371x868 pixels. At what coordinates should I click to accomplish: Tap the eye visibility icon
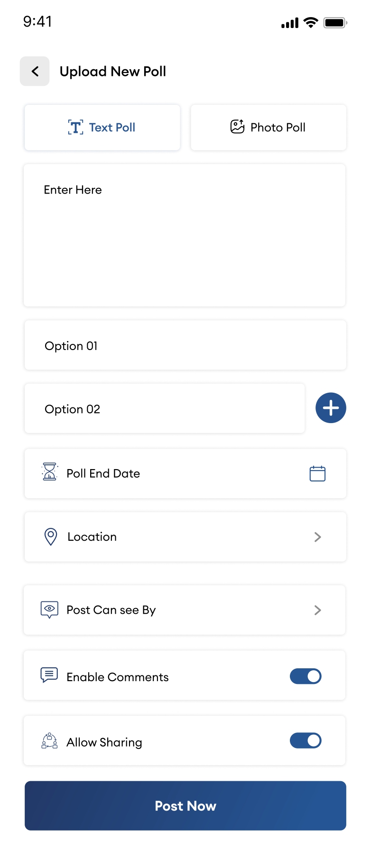(49, 609)
